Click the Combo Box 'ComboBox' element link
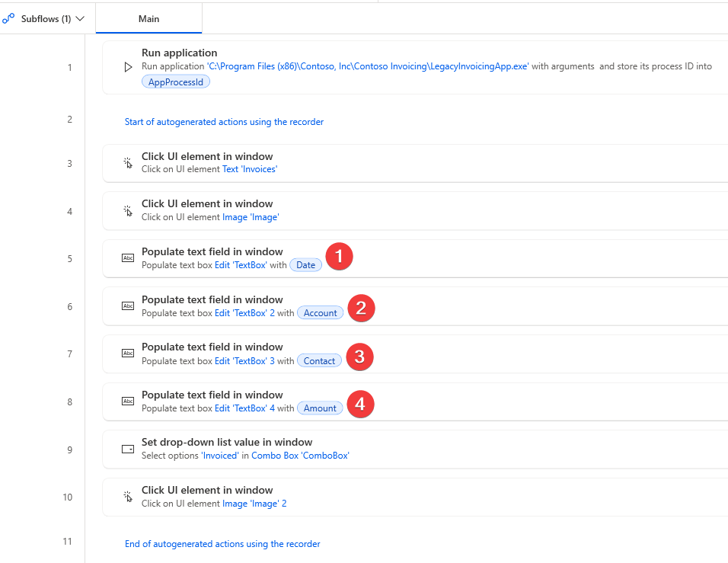728x563 pixels. (300, 456)
